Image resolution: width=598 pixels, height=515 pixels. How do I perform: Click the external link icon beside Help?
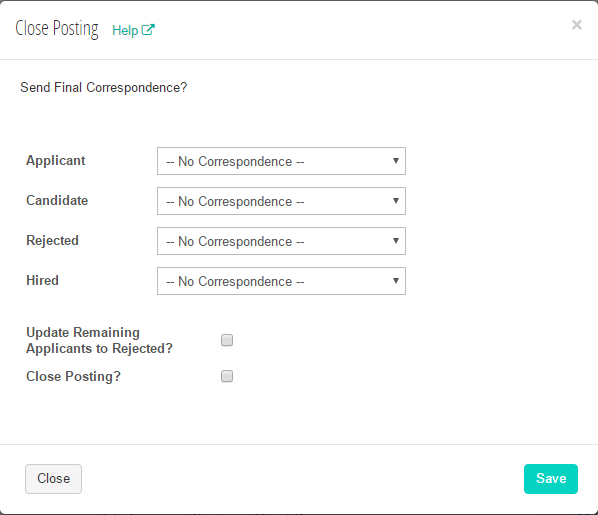[x=148, y=30]
